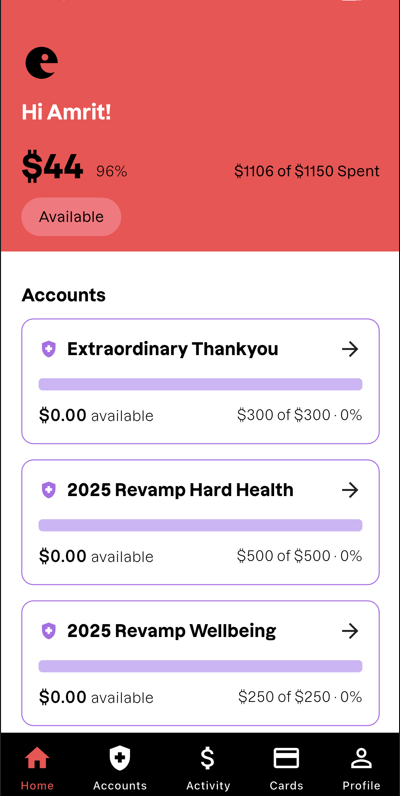400x796 pixels.
Task: Select the Cards tab label
Action: [x=286, y=785]
